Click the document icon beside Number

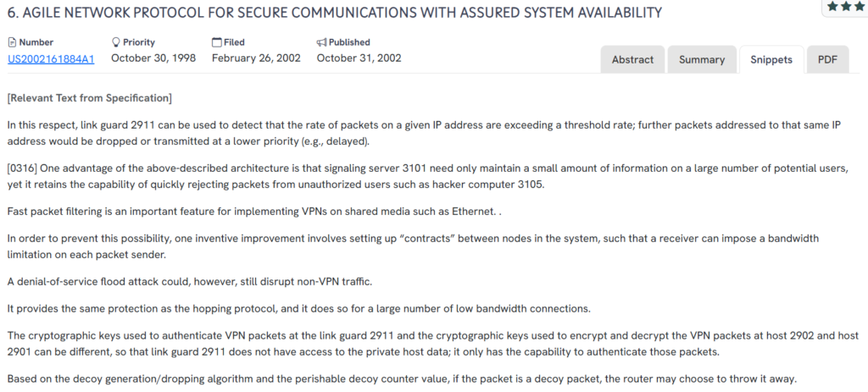point(12,42)
